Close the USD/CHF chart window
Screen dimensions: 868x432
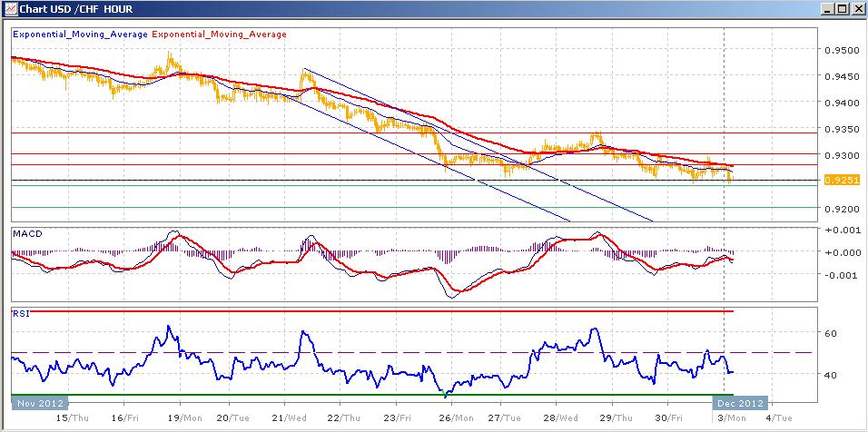coord(856,9)
